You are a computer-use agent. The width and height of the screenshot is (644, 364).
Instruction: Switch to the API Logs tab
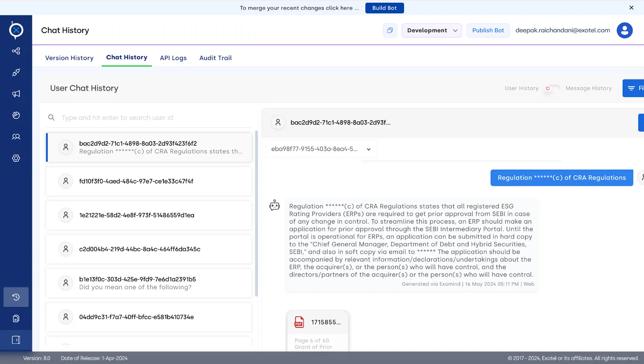pyautogui.click(x=173, y=58)
